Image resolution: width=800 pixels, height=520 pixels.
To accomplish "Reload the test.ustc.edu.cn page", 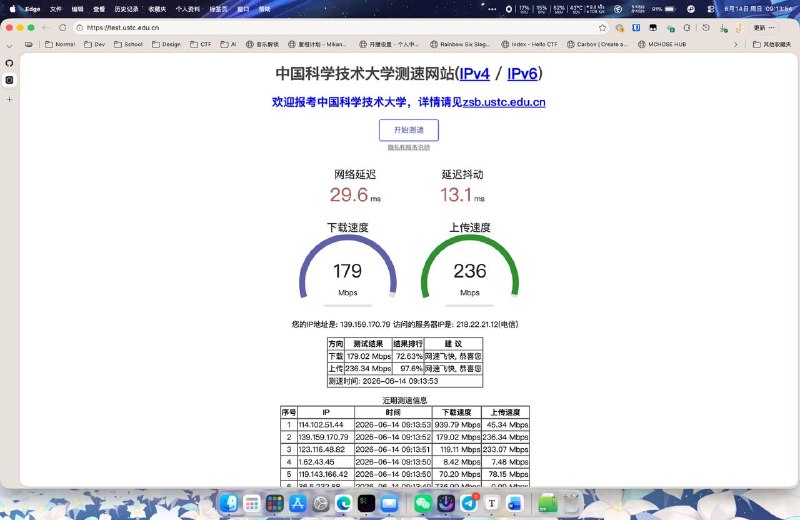I will (x=63, y=28).
